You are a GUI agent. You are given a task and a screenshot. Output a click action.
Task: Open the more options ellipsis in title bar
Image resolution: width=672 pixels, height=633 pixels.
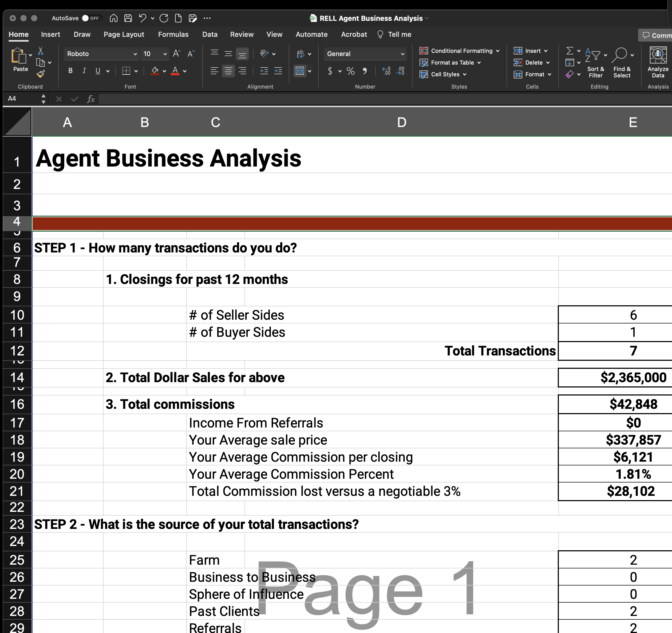(207, 18)
